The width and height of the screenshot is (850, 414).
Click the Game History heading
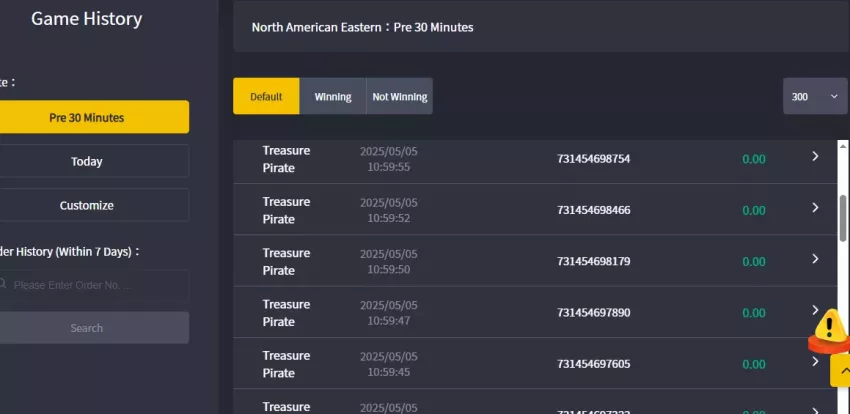[87, 18]
